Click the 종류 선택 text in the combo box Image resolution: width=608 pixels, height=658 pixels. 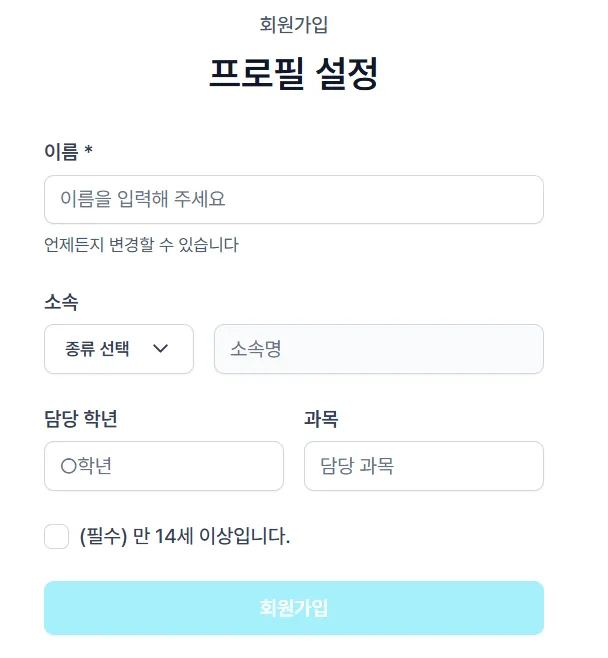pos(98,349)
